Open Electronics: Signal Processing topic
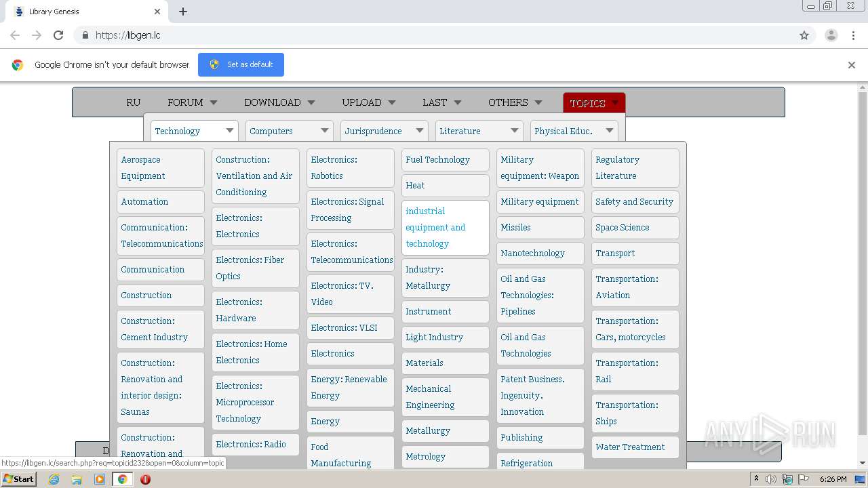 click(351, 210)
